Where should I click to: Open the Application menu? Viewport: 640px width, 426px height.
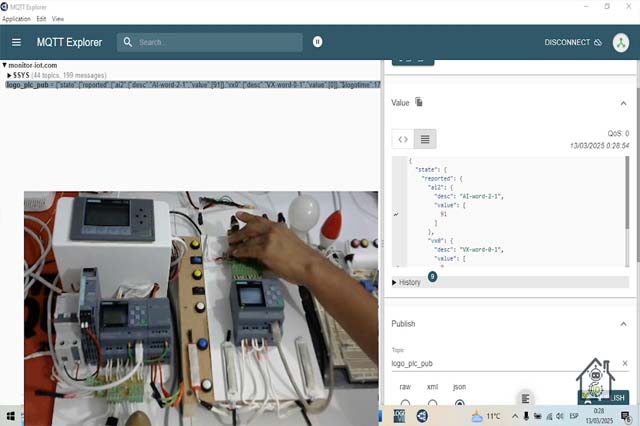coord(16,19)
